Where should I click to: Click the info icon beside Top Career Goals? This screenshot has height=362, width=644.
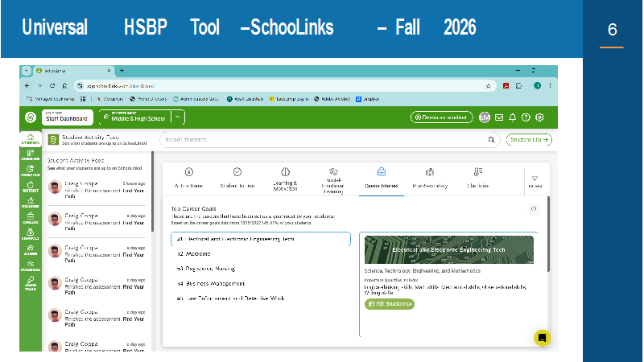pyautogui.click(x=534, y=209)
